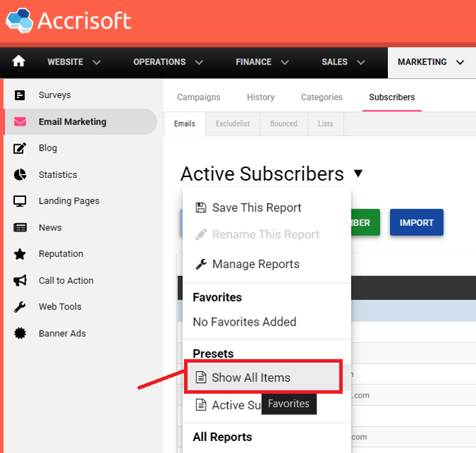Click the Home icon in navigation bar
This screenshot has width=476, height=453.
[18, 62]
